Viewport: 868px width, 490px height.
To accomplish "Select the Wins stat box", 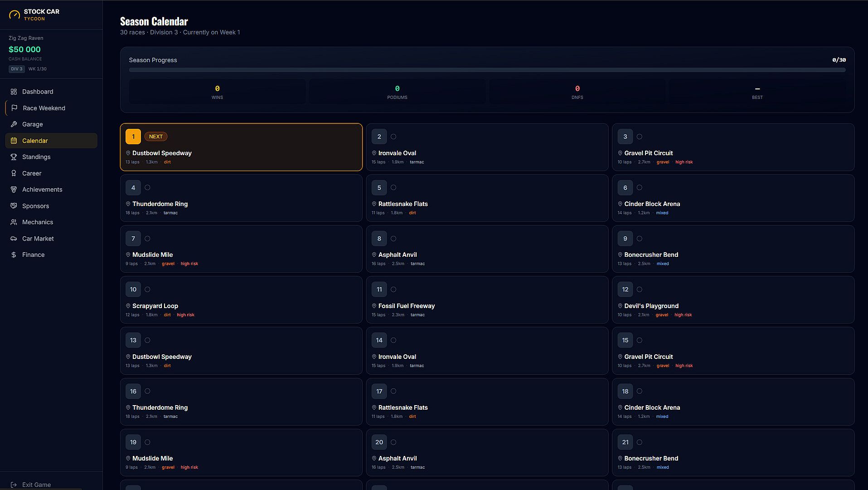I will click(x=217, y=92).
